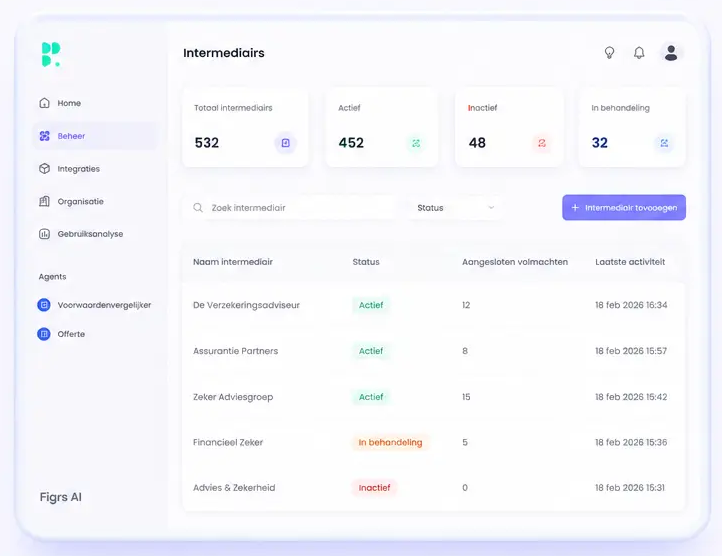Click the In behandeling badge for Financieel Zeker
The image size is (722, 556).
click(x=390, y=442)
